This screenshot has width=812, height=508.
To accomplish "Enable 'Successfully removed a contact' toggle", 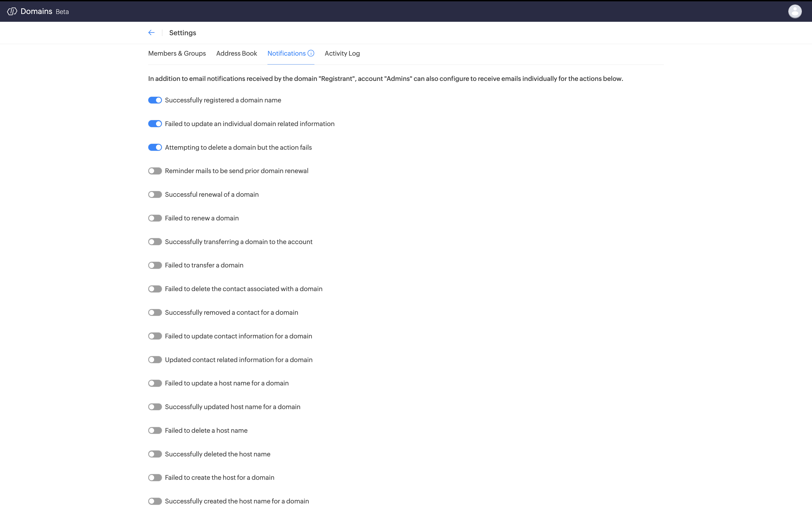I will pyautogui.click(x=155, y=312).
